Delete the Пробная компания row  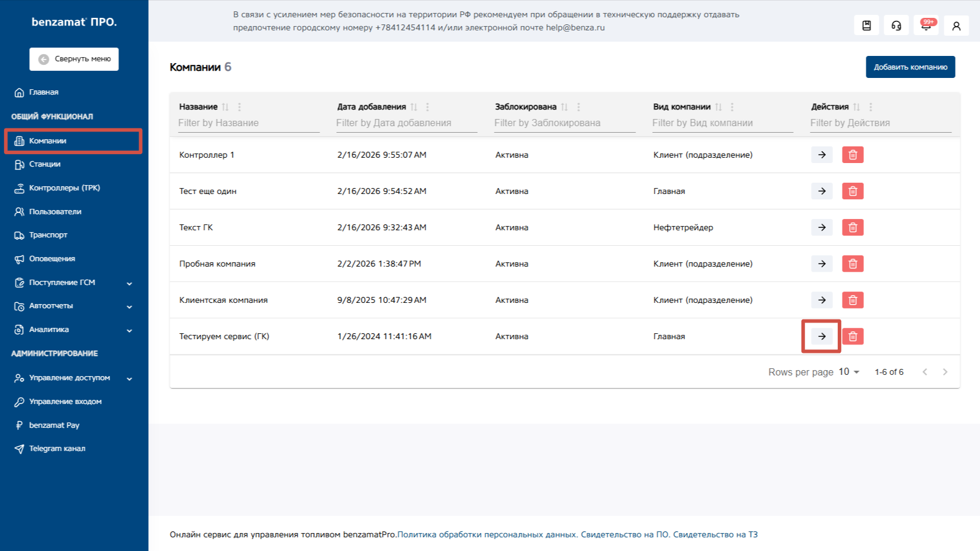tap(852, 264)
